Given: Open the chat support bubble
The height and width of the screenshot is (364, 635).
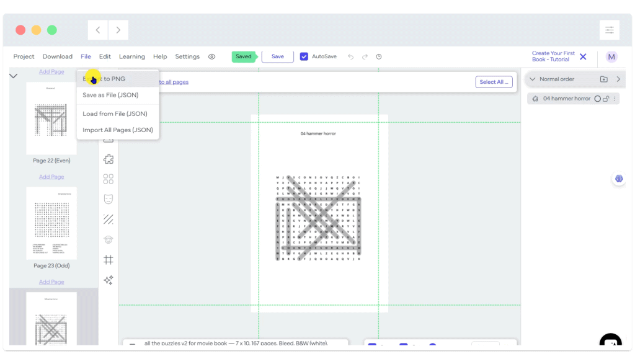Looking at the screenshot, I should click(611, 340).
